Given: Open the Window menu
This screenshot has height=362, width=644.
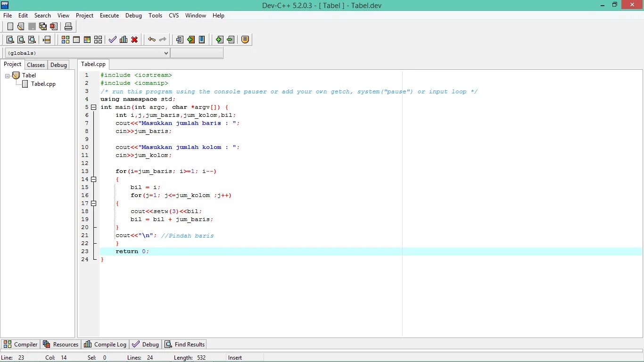Looking at the screenshot, I should pos(196,16).
